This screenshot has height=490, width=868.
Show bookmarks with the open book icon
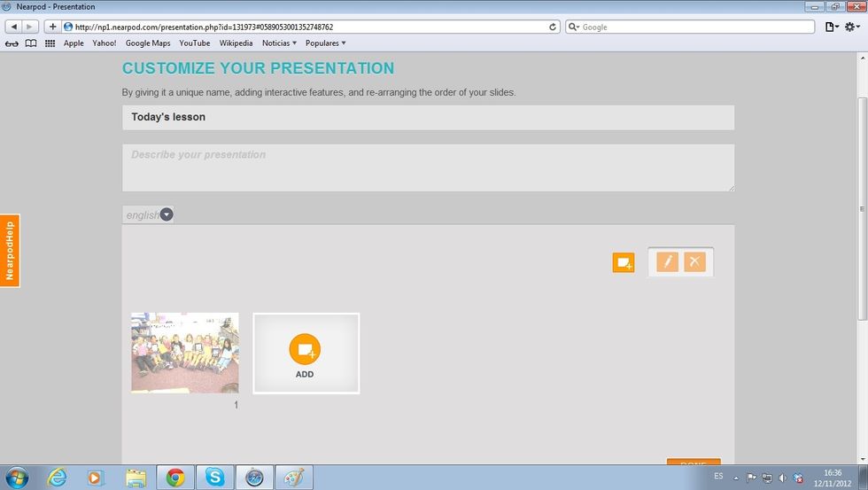click(31, 43)
